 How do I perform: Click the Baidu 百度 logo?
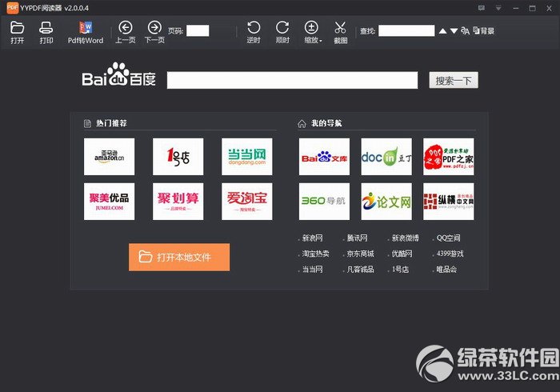[x=119, y=74]
